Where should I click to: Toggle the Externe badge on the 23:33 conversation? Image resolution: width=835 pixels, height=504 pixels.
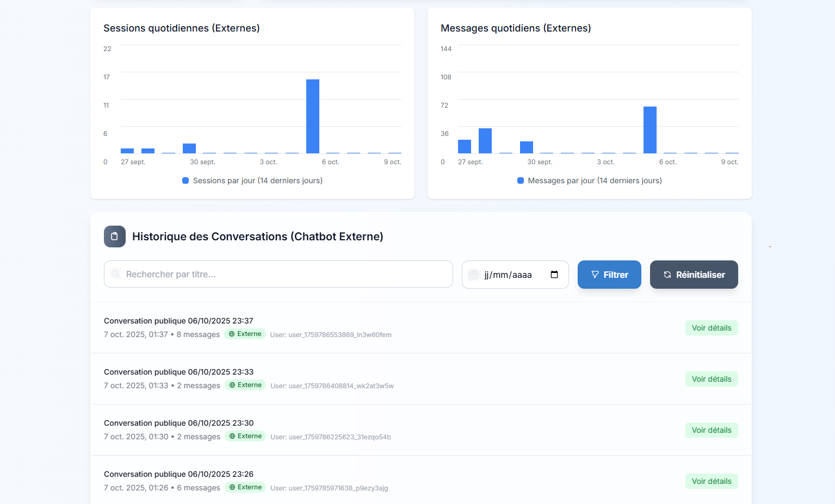245,384
